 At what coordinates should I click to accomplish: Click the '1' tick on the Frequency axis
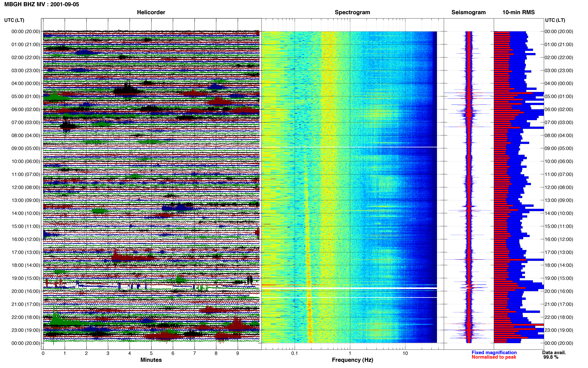[x=350, y=353]
